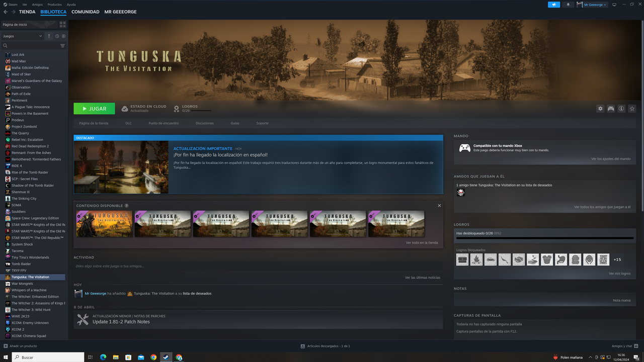Screen dimensions: 644x362
Task: Open the Guías tab
Action: coord(235,123)
